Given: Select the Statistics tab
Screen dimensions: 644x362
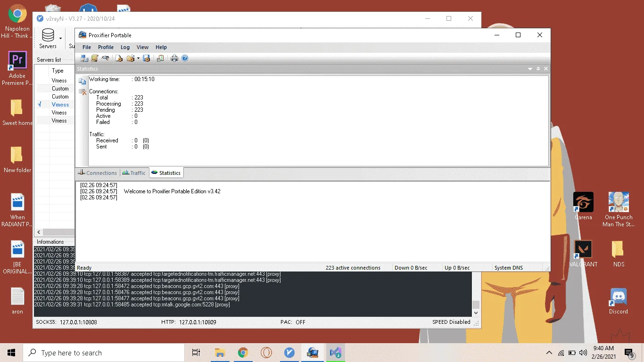Looking at the screenshot, I should [166, 173].
